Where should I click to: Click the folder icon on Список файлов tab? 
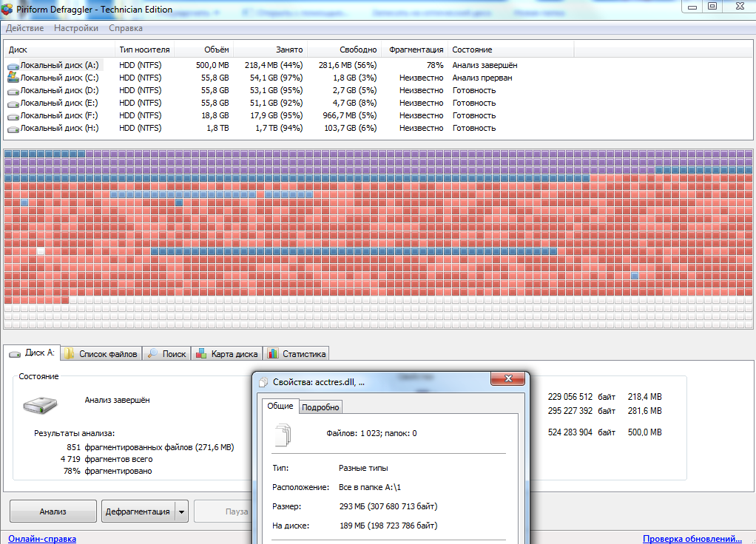(x=70, y=353)
